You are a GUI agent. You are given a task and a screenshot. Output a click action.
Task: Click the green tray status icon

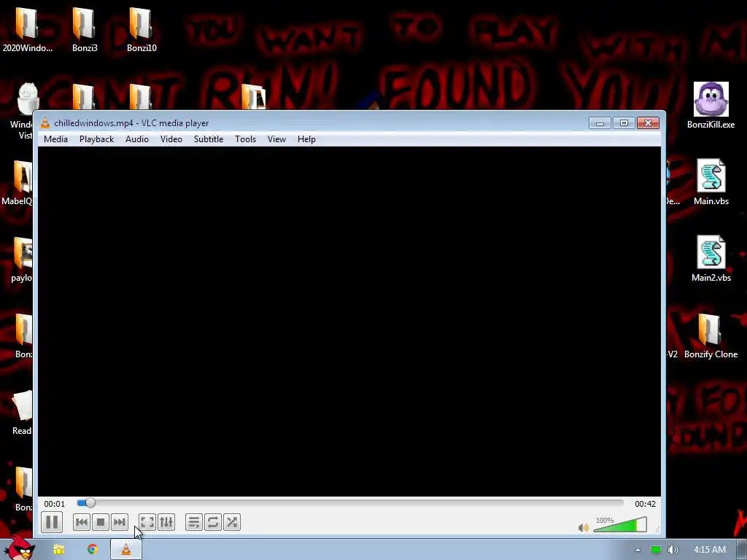click(x=656, y=550)
